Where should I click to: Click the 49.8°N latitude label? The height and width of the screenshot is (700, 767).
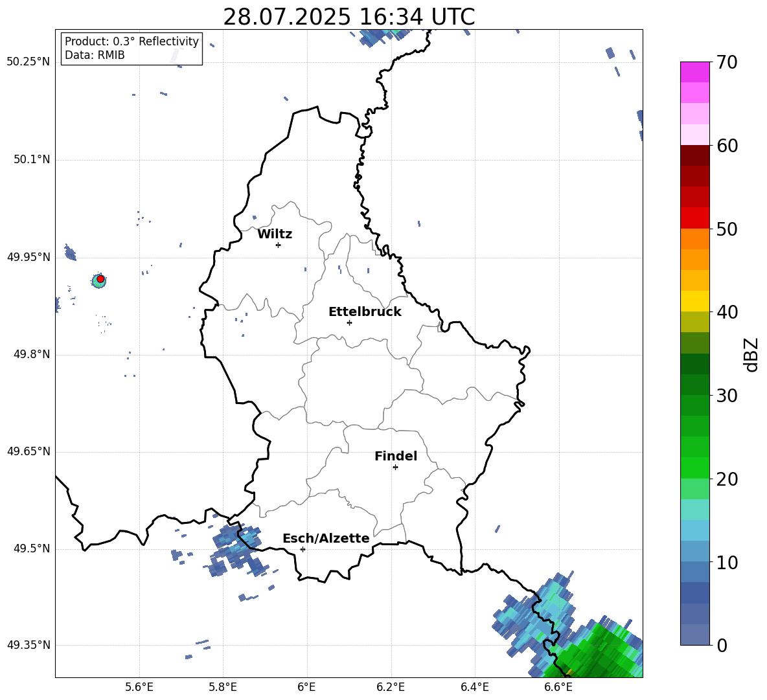tap(32, 354)
